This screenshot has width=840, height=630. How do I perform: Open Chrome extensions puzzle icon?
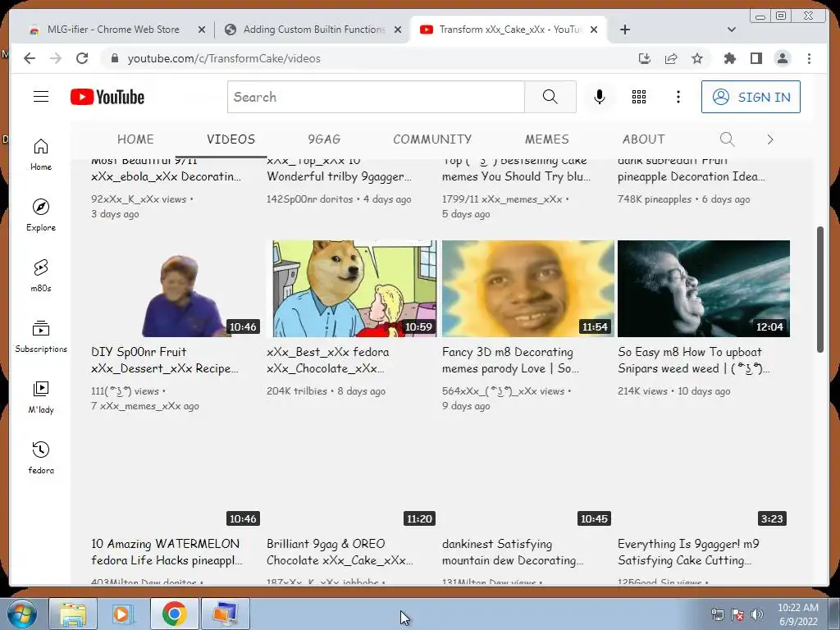[x=729, y=58]
